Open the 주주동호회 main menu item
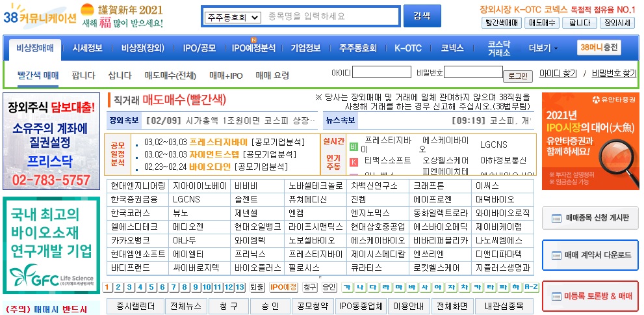Image resolution: width=644 pixels, height=315 pixels. point(357,48)
